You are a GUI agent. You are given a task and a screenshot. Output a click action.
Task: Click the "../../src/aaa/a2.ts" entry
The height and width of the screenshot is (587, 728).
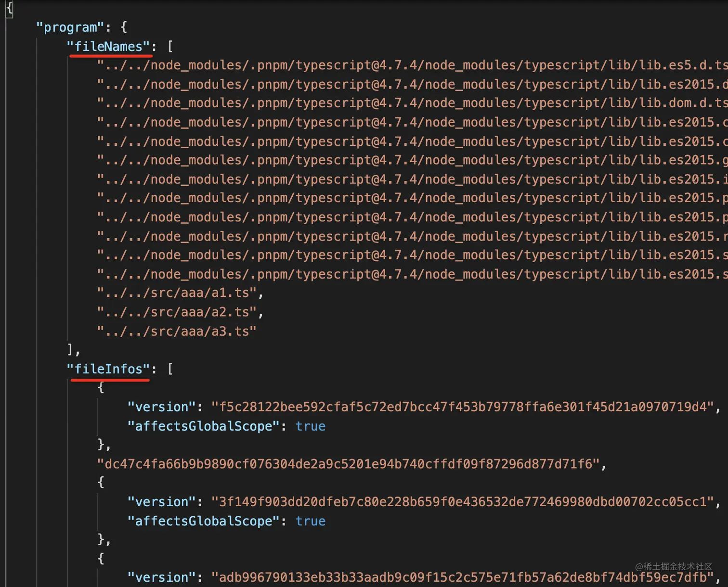coord(177,312)
